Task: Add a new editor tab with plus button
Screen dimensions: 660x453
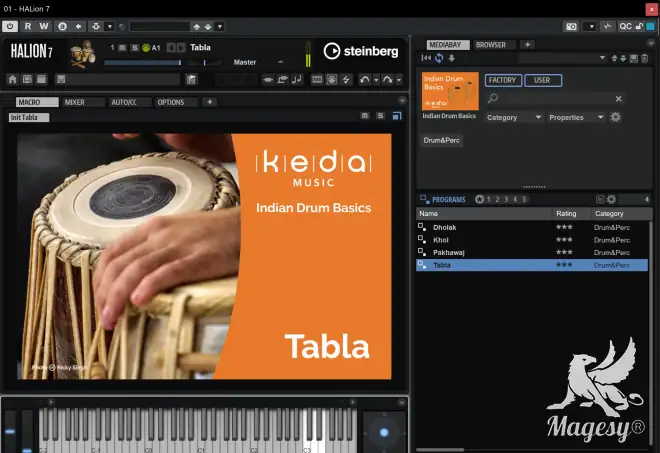Action: point(210,101)
